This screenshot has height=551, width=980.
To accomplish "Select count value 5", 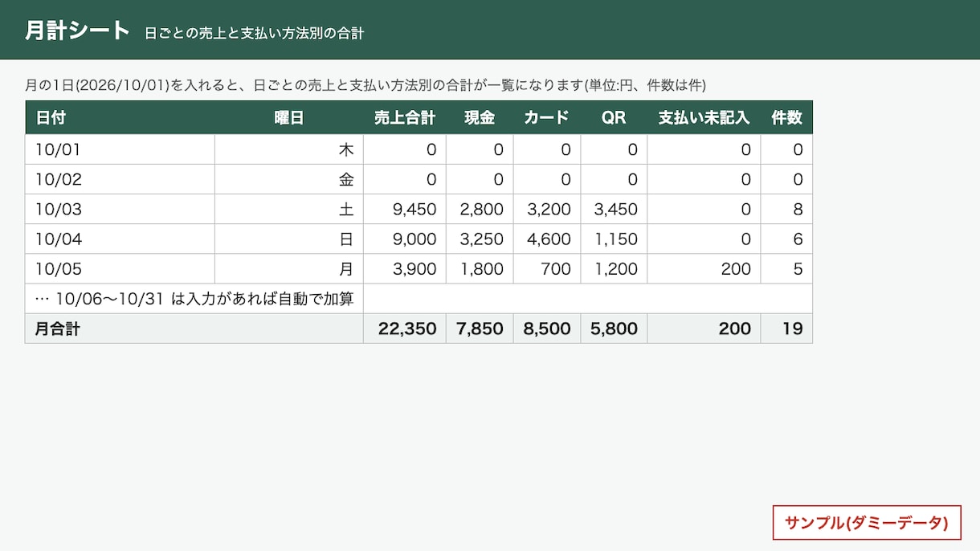I will click(x=786, y=269).
